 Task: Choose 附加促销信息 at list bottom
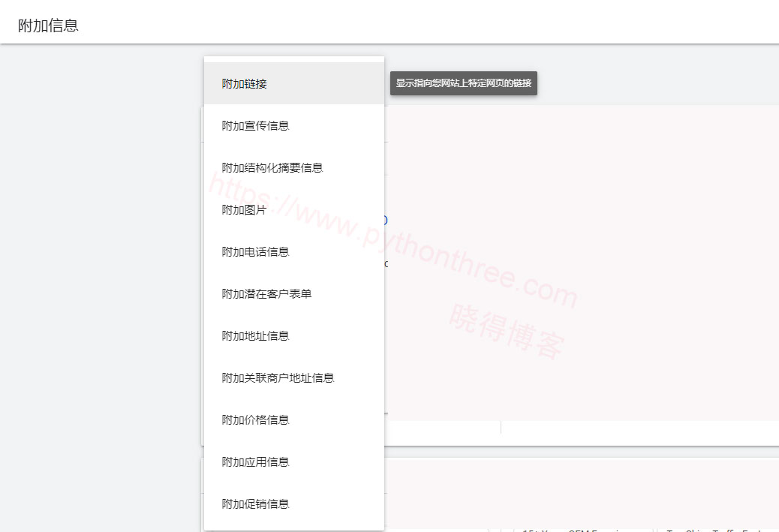pyautogui.click(x=293, y=504)
